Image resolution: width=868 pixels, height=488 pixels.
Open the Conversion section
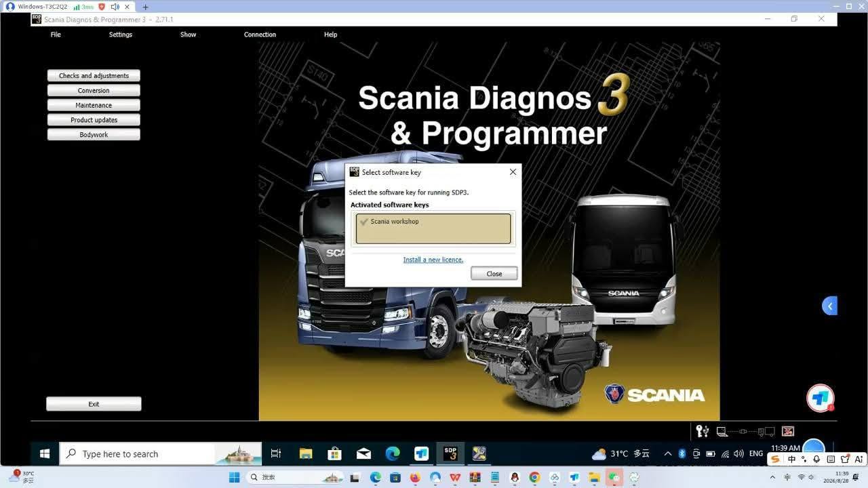(94, 91)
